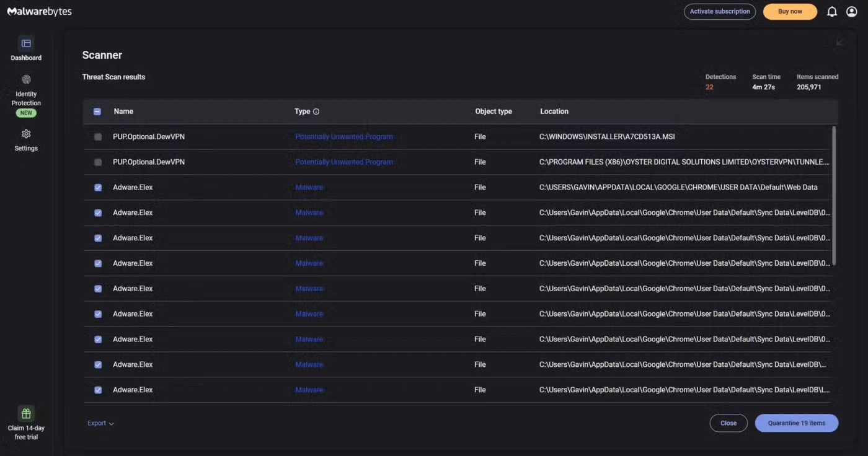
Task: Click the items scanned value 205,971
Action: tap(809, 87)
